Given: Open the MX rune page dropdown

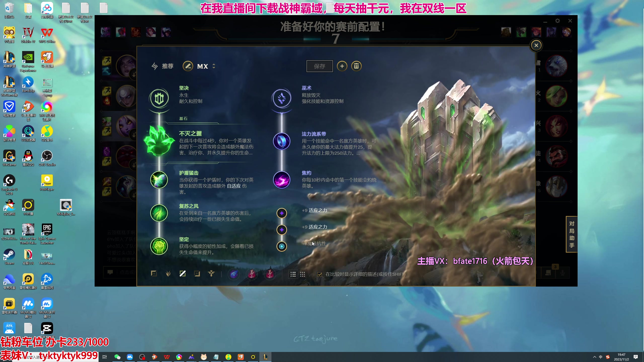Looking at the screenshot, I should (203, 66).
